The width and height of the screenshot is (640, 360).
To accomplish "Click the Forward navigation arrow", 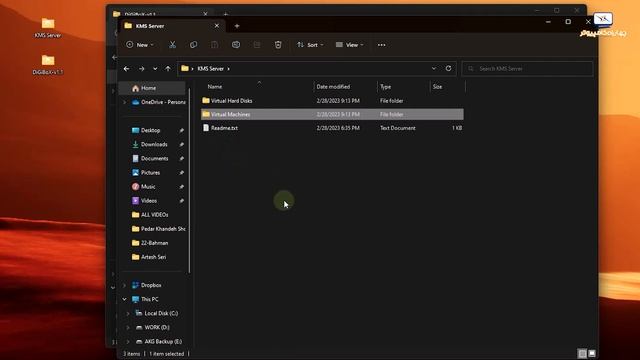I will [x=142, y=69].
